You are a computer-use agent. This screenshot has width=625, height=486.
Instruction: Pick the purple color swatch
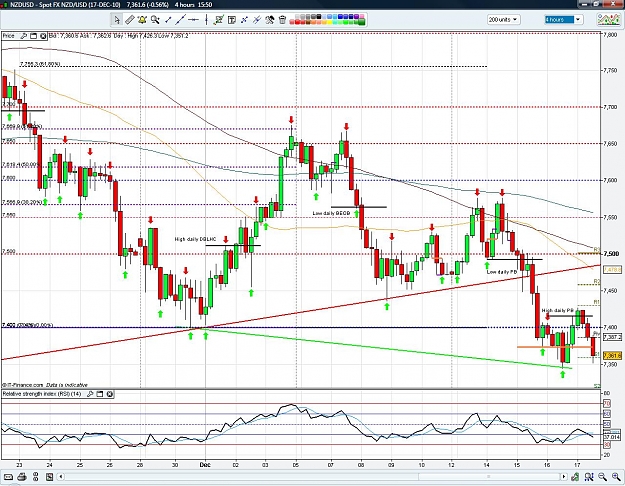356,16
